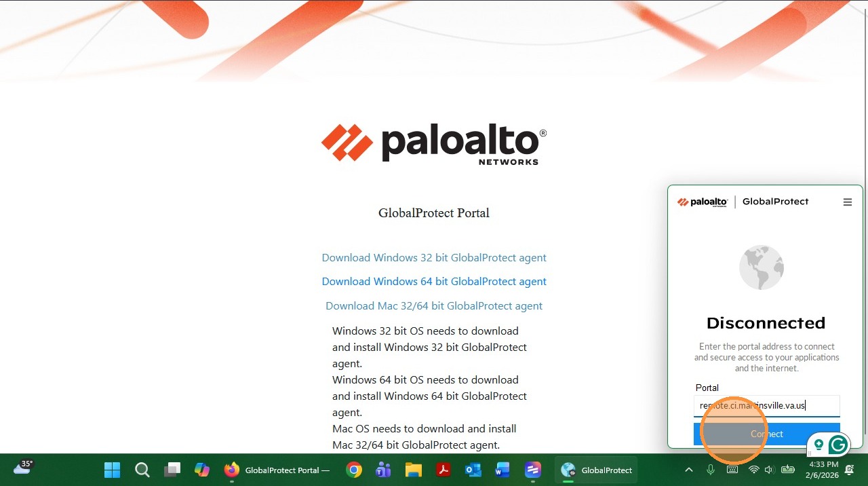Screen dimensions: 868x486
Task: Click the battery status tray icon
Action: click(788, 470)
